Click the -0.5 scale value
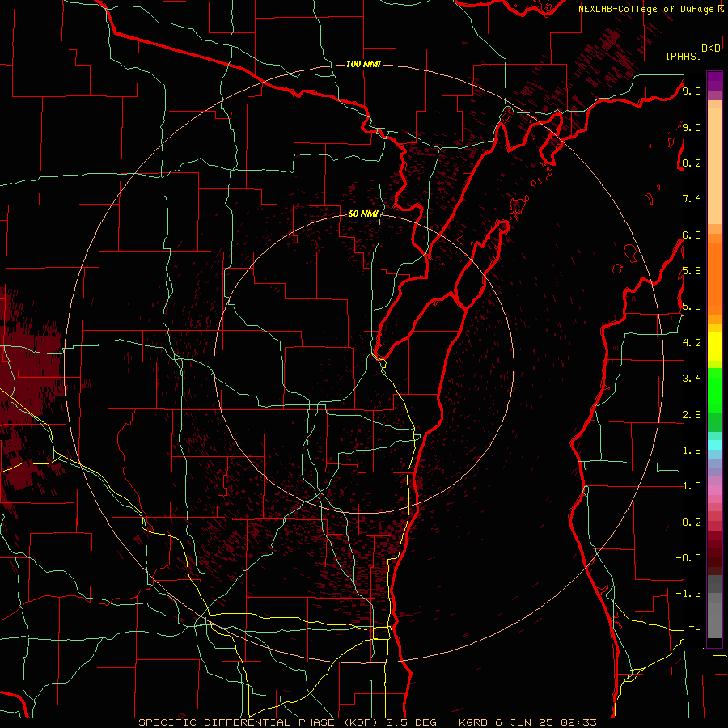 click(688, 557)
